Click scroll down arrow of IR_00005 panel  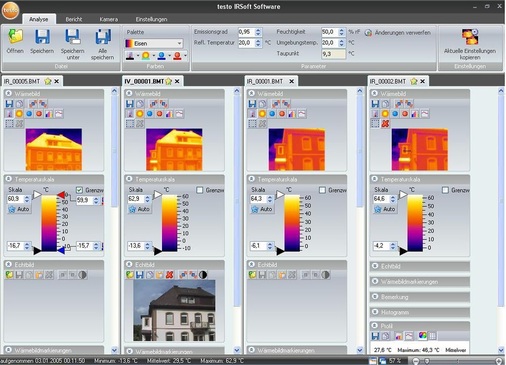point(114,350)
